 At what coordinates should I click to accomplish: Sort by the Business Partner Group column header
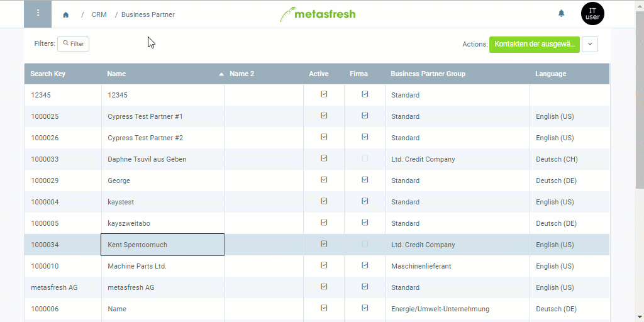[428, 74]
